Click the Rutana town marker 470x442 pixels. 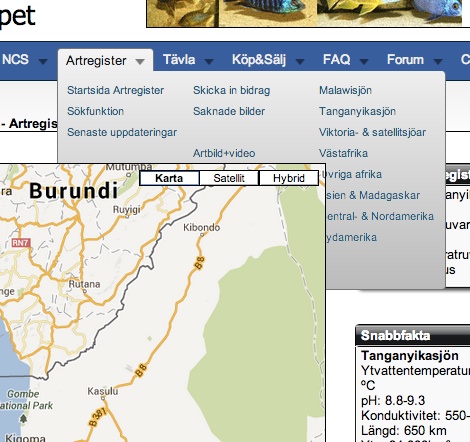85,291
